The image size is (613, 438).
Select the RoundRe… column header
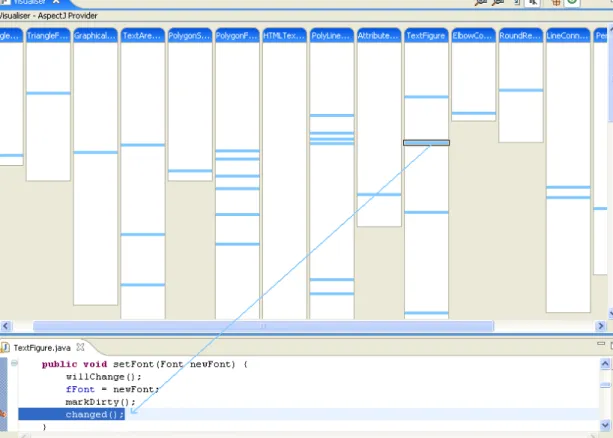[521, 36]
